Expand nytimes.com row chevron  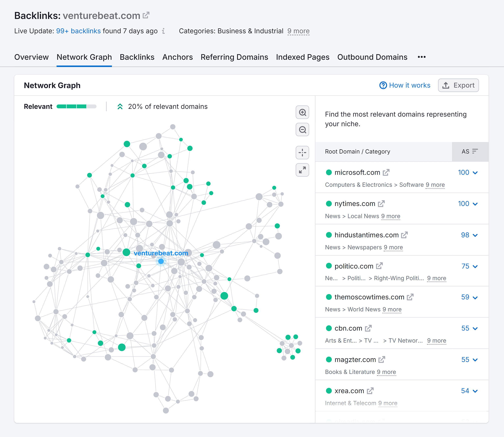[475, 204]
